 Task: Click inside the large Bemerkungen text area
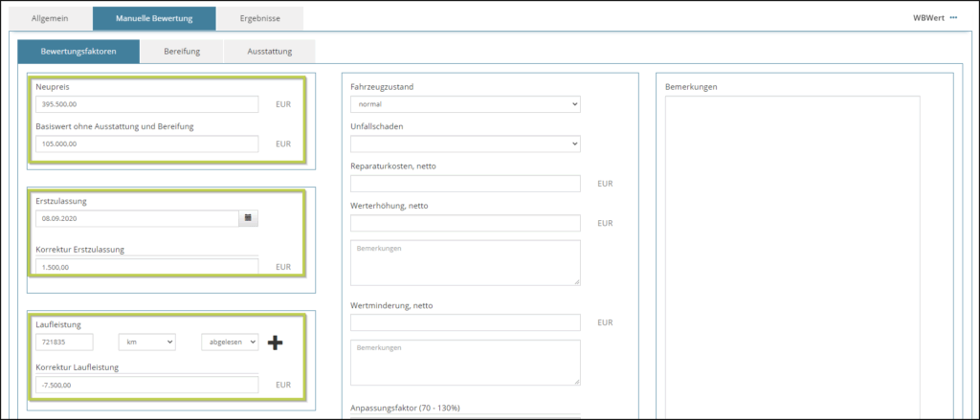point(791,249)
